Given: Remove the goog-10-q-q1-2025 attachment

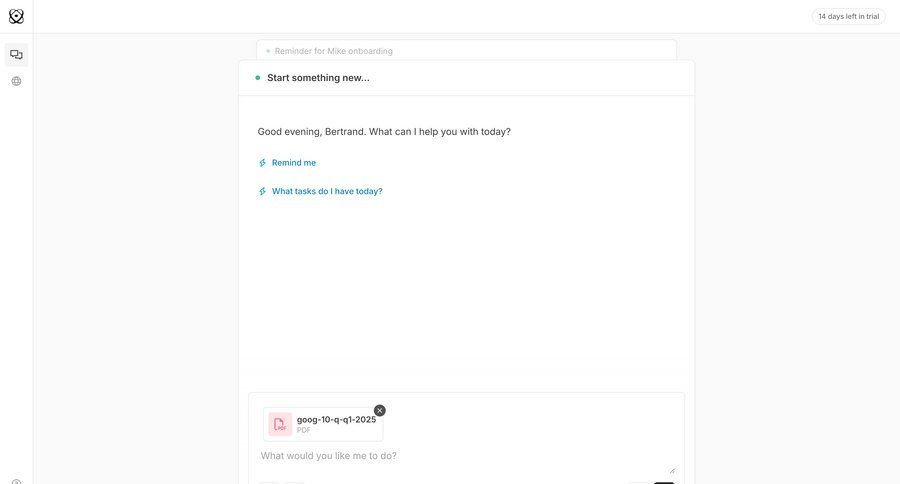Looking at the screenshot, I should coord(379,410).
